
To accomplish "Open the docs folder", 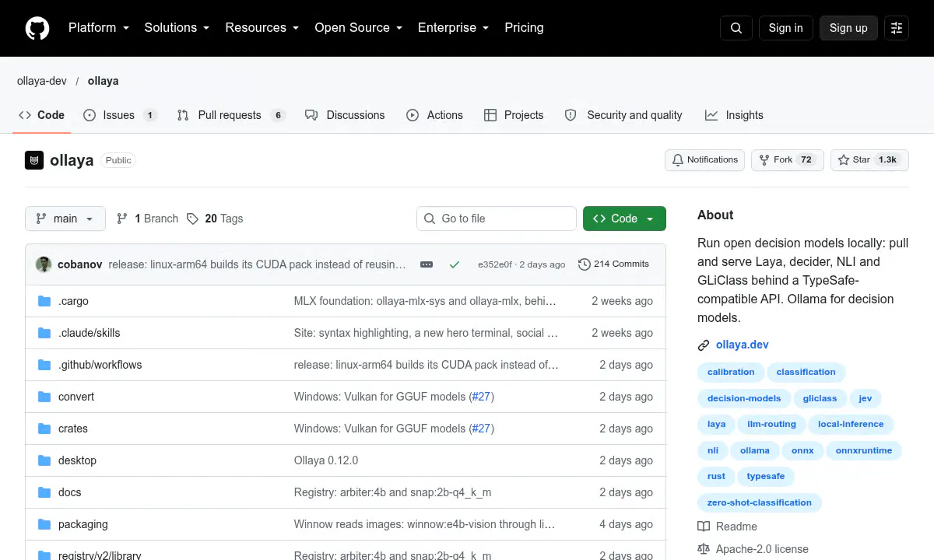I will tap(70, 492).
